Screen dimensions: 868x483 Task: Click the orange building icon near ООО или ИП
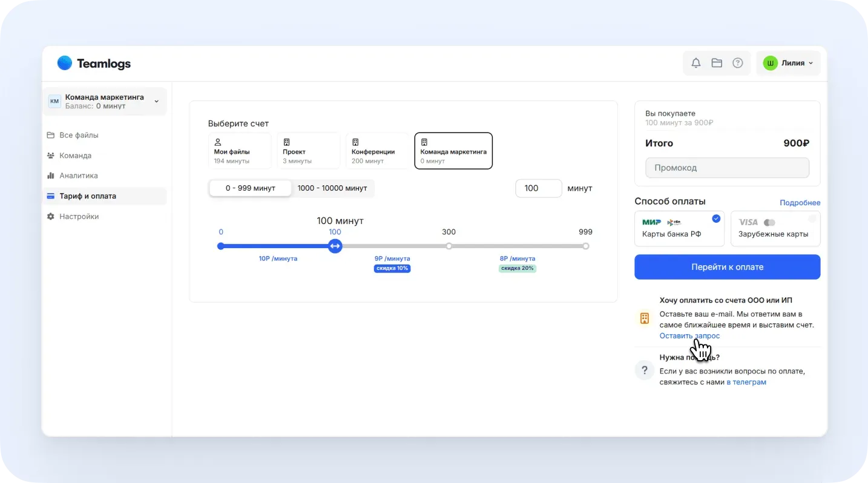coord(645,318)
